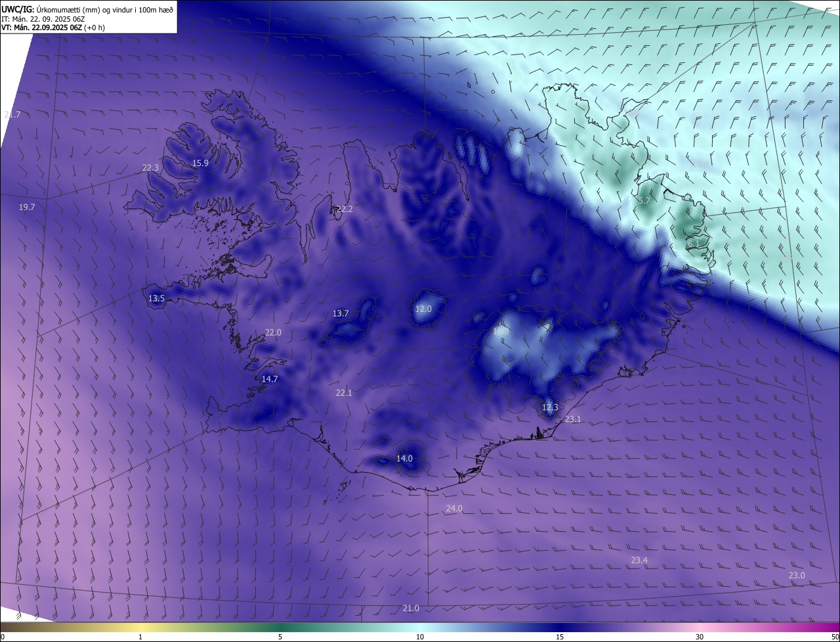Screen dimensions: 840x642
Task: Click the 24.0 value label
Action: (x=454, y=508)
